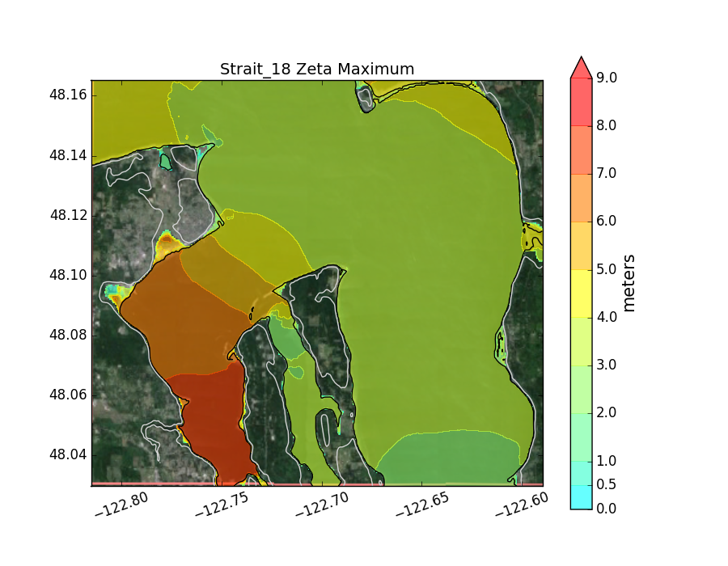Click colorbar tick label 4.0

607,317
